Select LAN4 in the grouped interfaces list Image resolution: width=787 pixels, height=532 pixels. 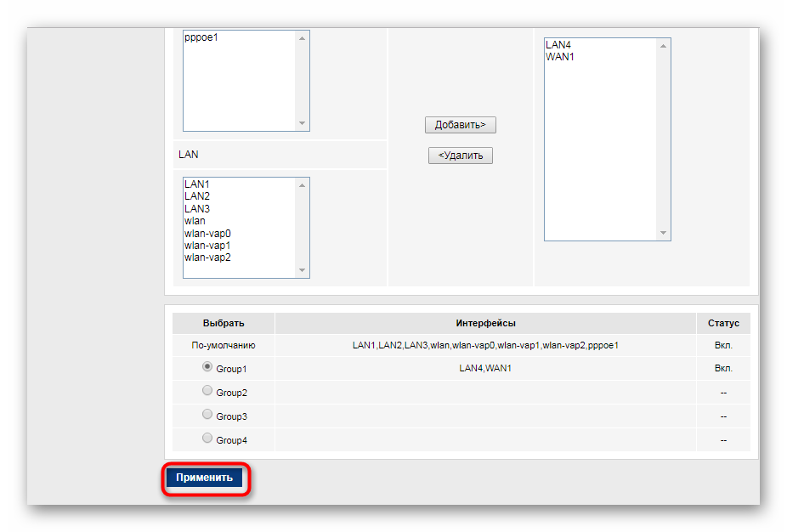tap(558, 45)
